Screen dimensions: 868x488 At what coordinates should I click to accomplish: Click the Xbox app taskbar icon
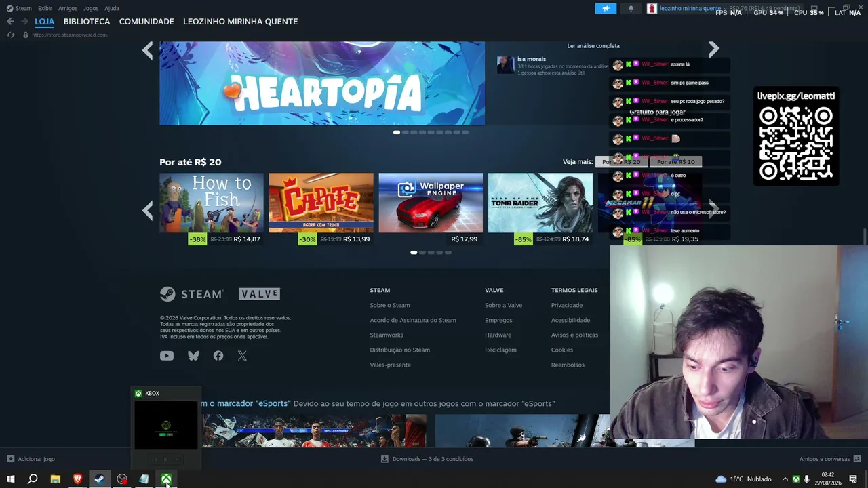166,479
